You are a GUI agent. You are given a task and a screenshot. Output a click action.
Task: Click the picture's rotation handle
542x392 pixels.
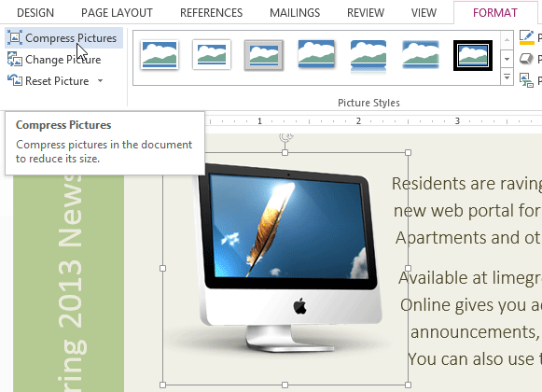coord(286,137)
